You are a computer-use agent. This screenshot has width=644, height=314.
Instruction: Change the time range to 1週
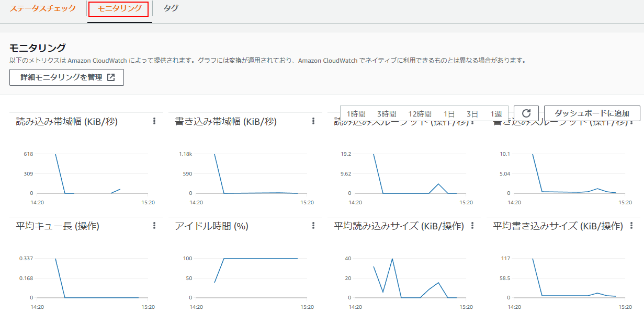pyautogui.click(x=496, y=114)
